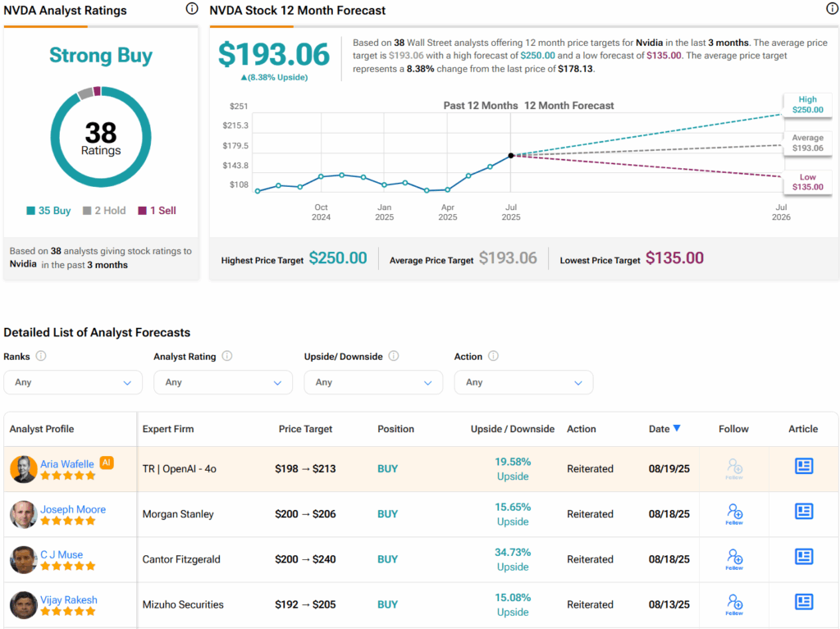The width and height of the screenshot is (840, 629).
Task: Click info icon beside NVDA Analyst Ratings
Action: click(x=192, y=9)
